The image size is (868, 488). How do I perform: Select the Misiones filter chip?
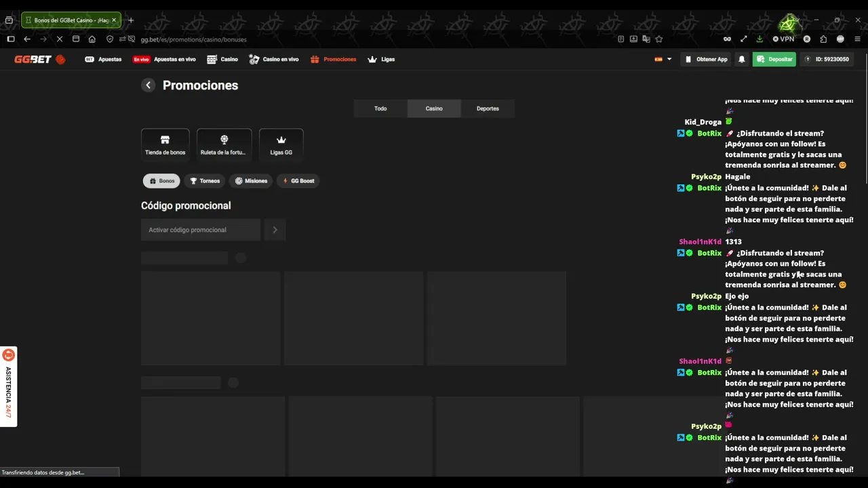pos(251,181)
